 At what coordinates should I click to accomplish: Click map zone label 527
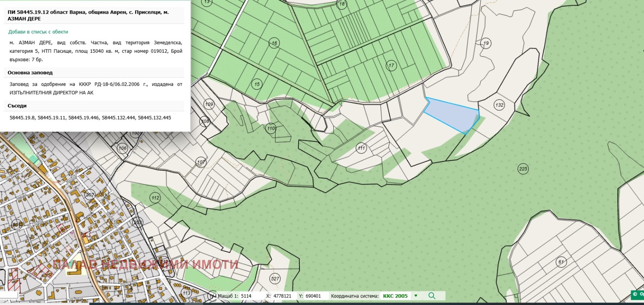click(x=275, y=278)
